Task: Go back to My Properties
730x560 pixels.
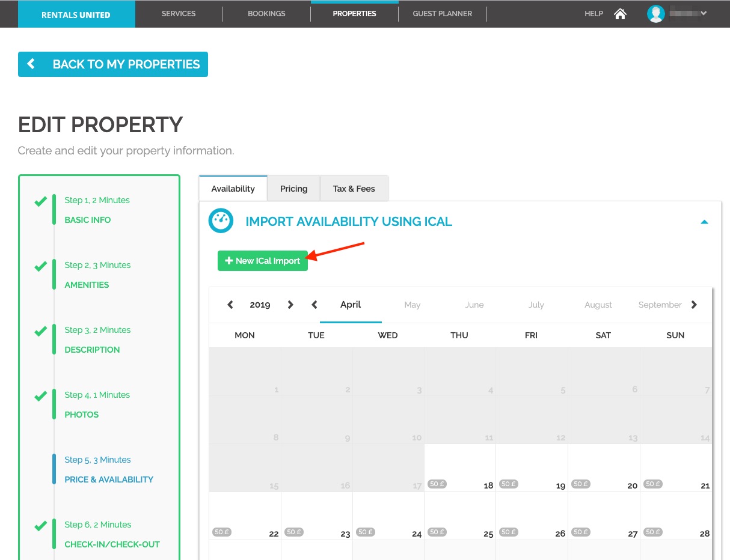Action: click(113, 64)
